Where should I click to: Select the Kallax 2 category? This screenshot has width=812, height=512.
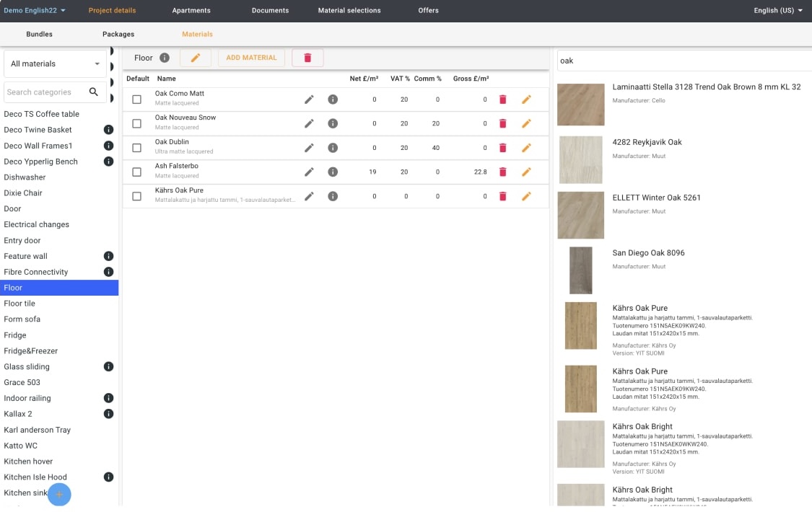[59, 414]
